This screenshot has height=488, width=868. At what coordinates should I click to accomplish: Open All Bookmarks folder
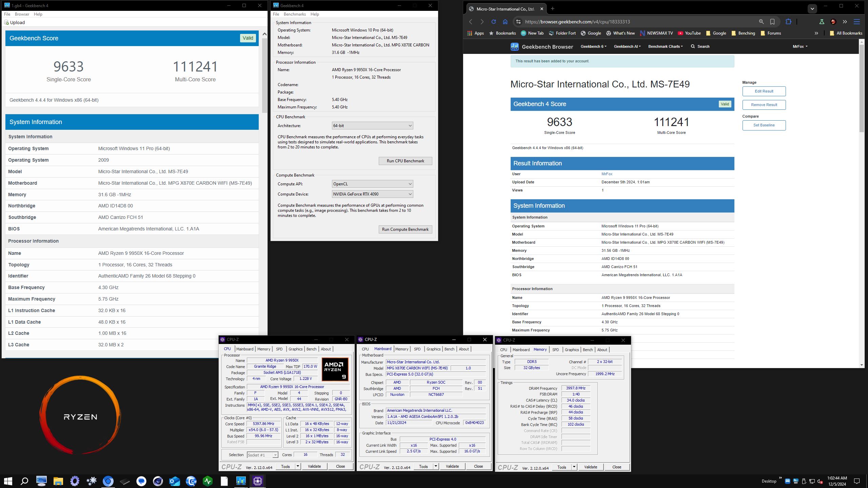[846, 33]
